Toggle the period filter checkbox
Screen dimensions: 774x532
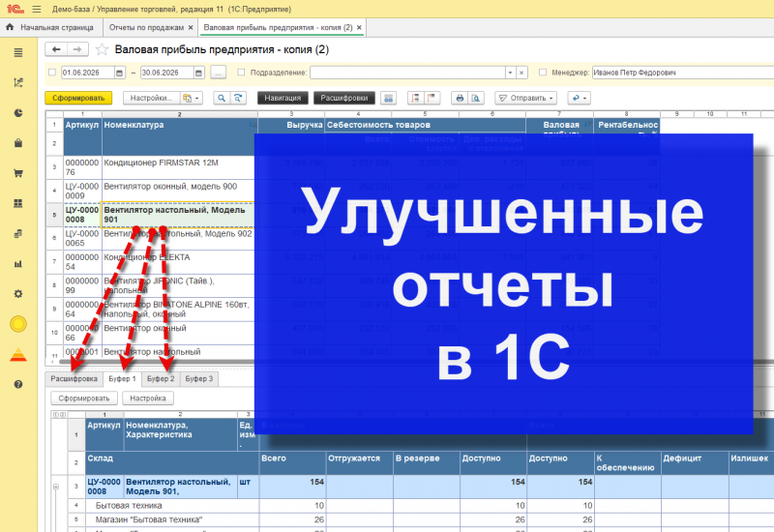(x=52, y=72)
